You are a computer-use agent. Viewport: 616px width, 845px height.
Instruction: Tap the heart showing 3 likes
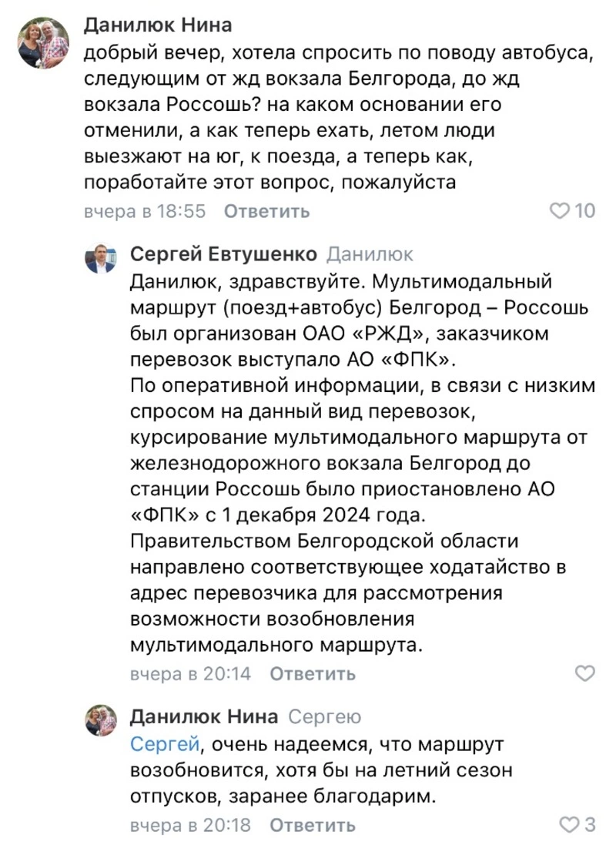[568, 824]
